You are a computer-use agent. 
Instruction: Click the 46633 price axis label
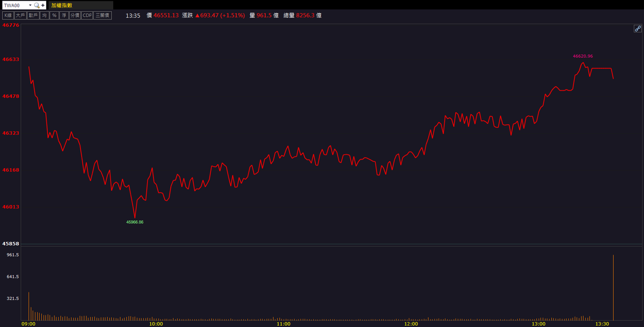click(x=11, y=59)
